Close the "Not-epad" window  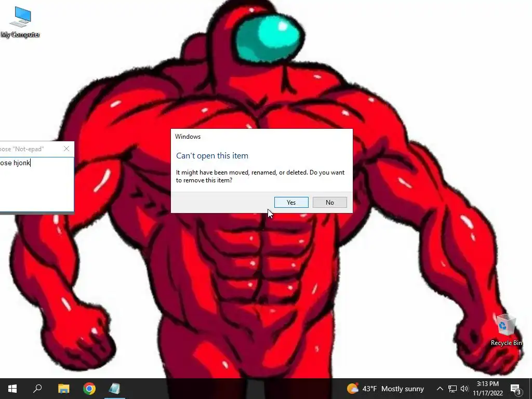(x=66, y=149)
